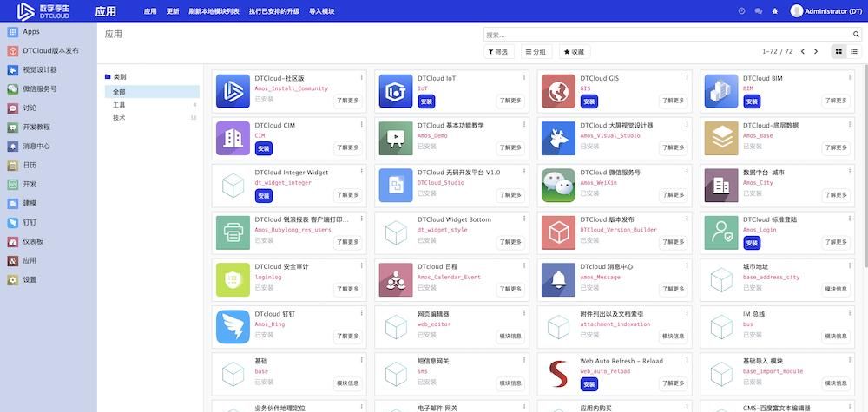
Task: Click the DTCloud GIS globe icon
Action: pos(558,91)
